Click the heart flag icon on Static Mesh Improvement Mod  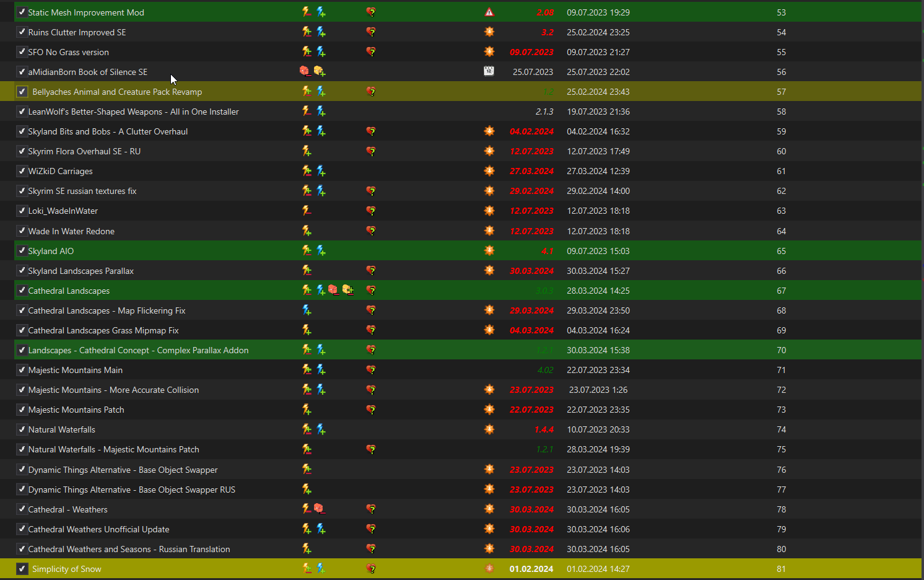pyautogui.click(x=371, y=12)
